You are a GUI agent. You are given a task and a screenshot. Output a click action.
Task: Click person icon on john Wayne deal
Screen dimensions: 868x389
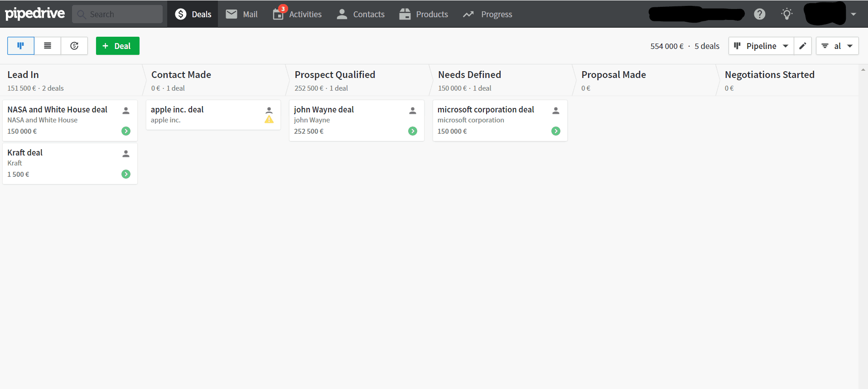coord(413,111)
